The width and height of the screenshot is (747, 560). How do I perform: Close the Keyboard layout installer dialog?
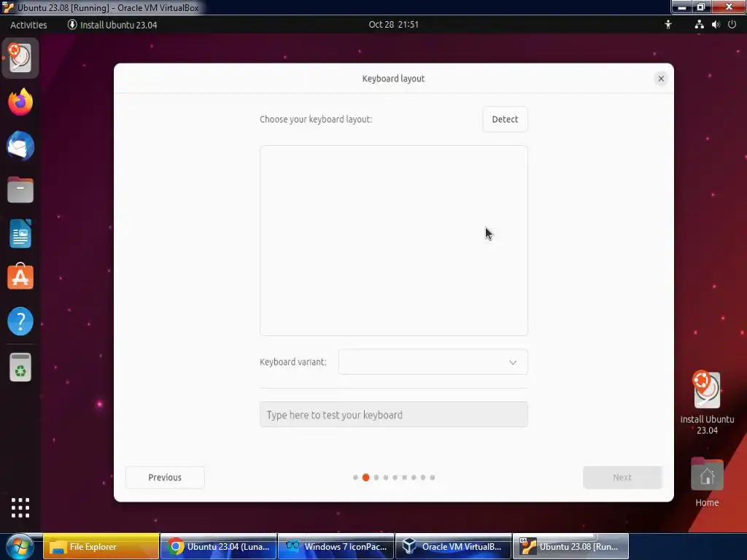661,79
